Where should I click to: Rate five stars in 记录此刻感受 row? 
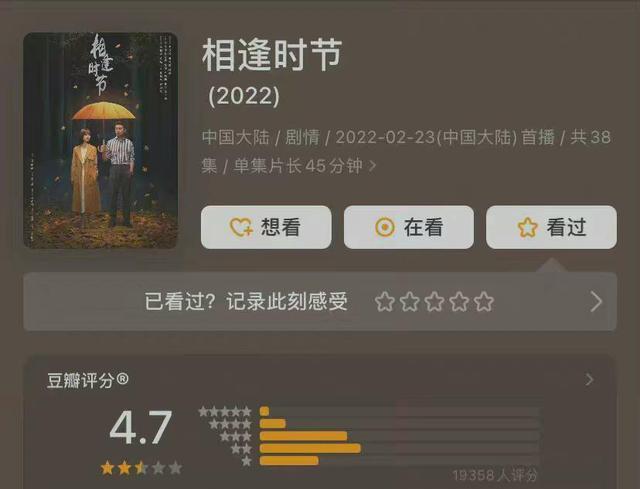484,302
